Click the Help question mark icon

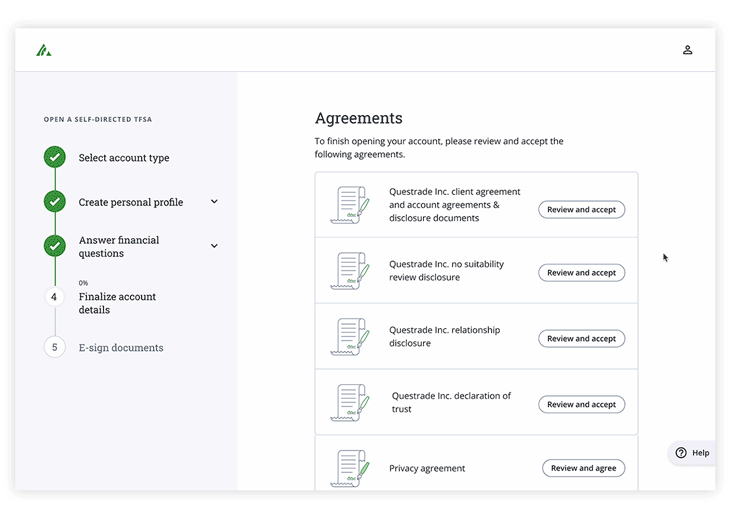coord(681,453)
